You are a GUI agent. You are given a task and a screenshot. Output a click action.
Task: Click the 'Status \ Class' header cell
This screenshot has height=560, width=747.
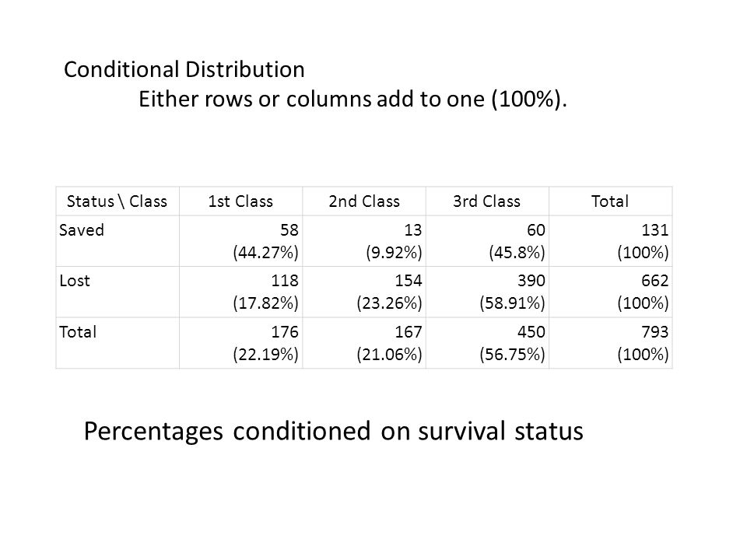pos(117,201)
